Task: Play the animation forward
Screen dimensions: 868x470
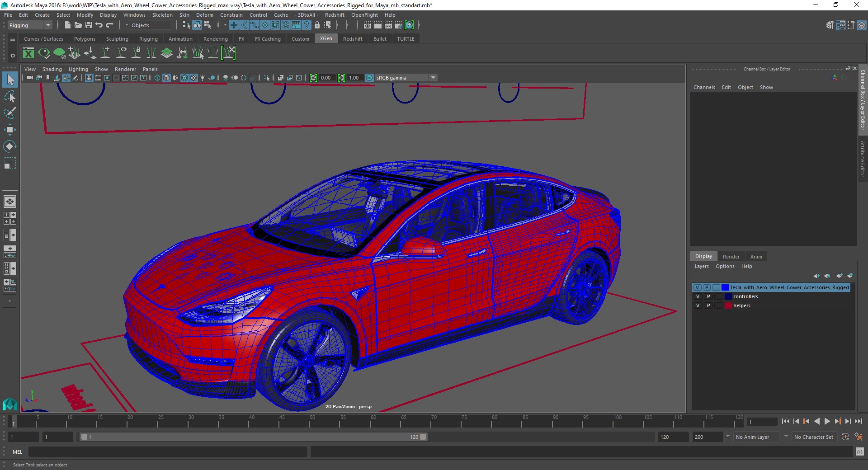Action: [x=827, y=421]
